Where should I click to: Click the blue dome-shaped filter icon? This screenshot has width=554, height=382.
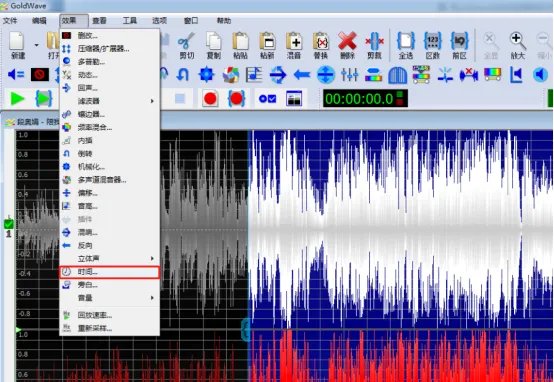point(397,75)
